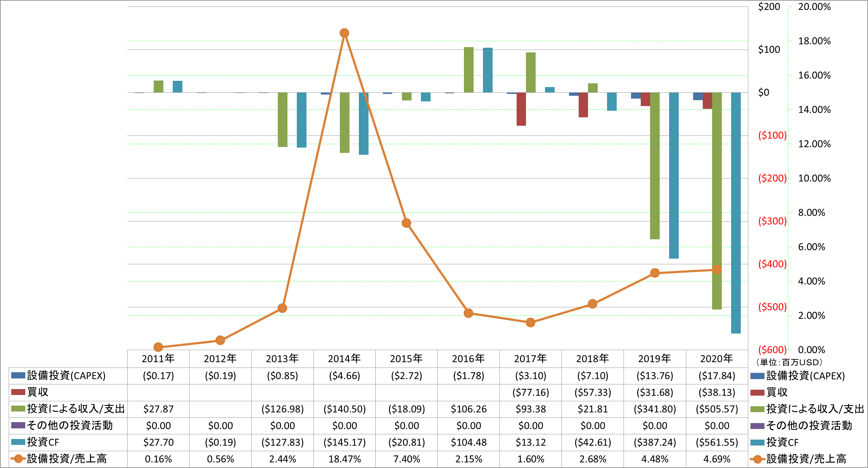This screenshot has height=468, width=868.
Task: Click the ($145.17) 投資CF cell
Action: (x=345, y=442)
